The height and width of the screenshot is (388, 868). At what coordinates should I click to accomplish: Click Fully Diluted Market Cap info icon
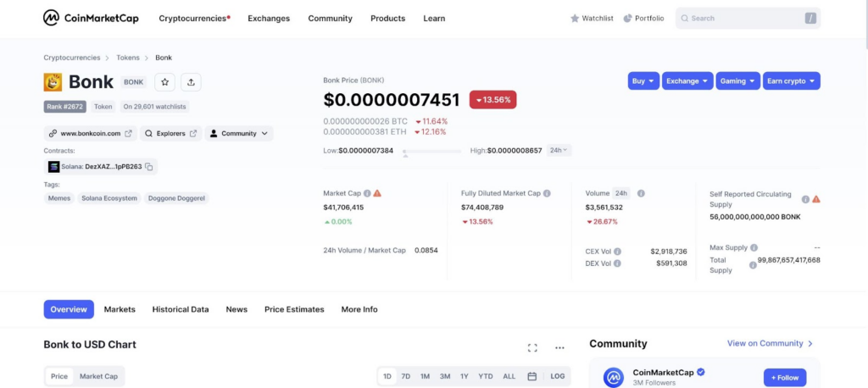(x=547, y=194)
